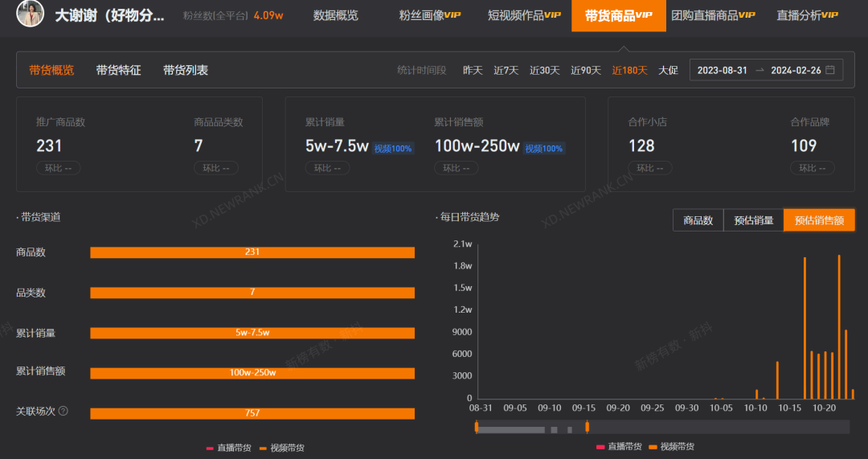Toggle 直播带货 legend under trend chart
The width and height of the screenshot is (868, 459).
tap(619, 446)
